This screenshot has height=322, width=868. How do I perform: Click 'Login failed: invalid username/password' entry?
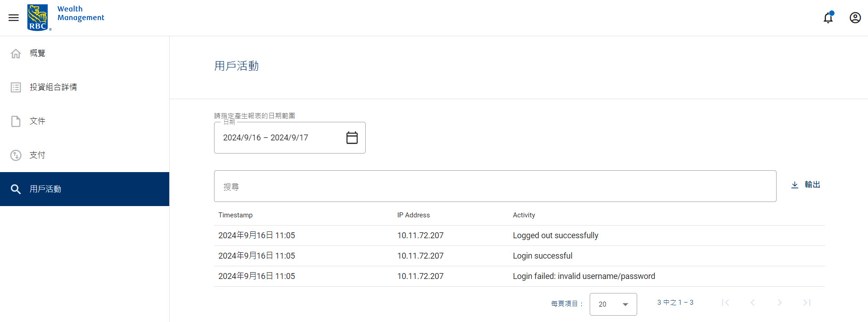coord(584,276)
